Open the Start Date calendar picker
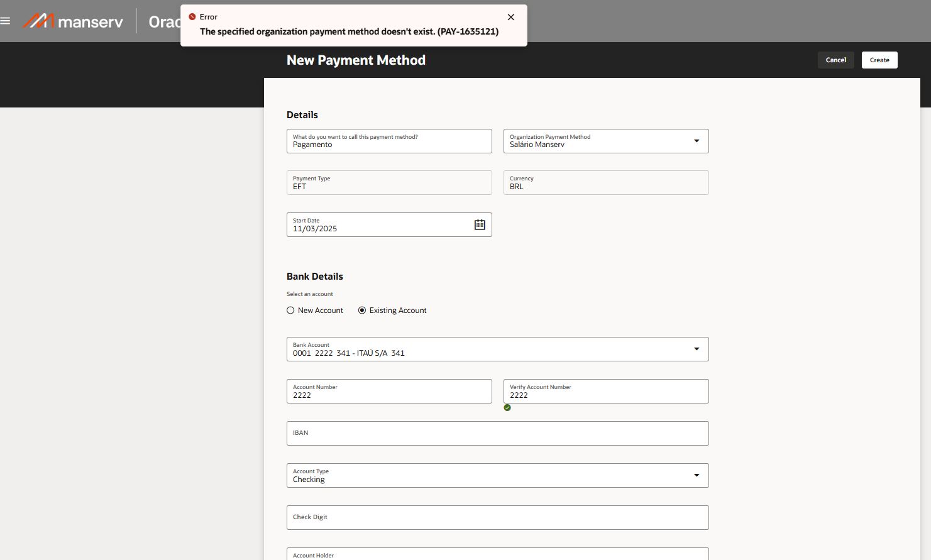 pos(480,224)
